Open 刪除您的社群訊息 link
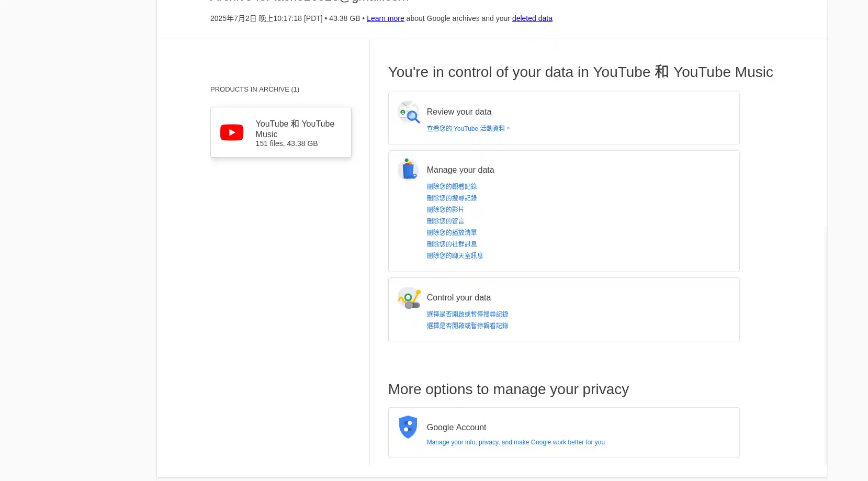The height and width of the screenshot is (481, 868). (x=452, y=244)
